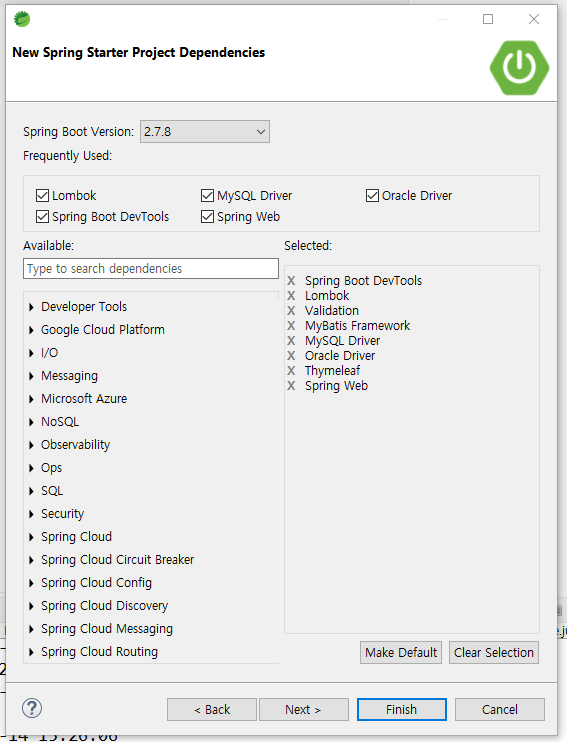Proceed with the Next button
Viewport: 567px width, 742px height.
tap(303, 709)
